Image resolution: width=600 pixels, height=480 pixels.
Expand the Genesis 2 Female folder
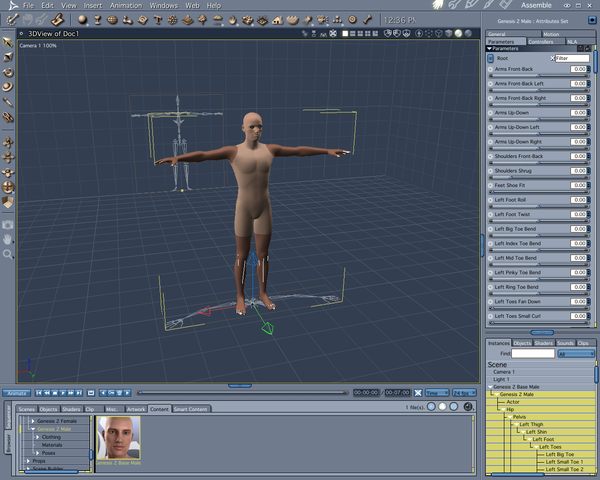(33, 421)
